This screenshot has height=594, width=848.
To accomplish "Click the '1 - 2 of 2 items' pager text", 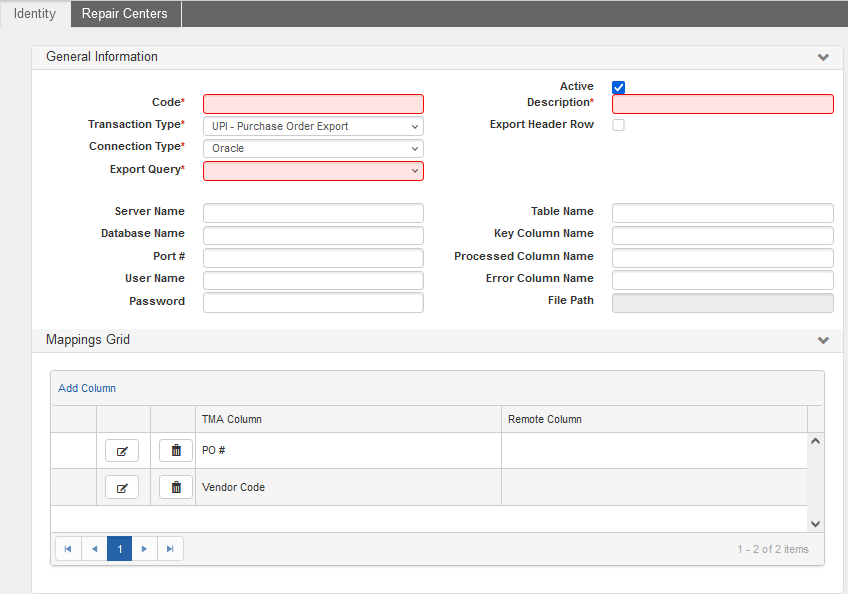I will [773, 549].
